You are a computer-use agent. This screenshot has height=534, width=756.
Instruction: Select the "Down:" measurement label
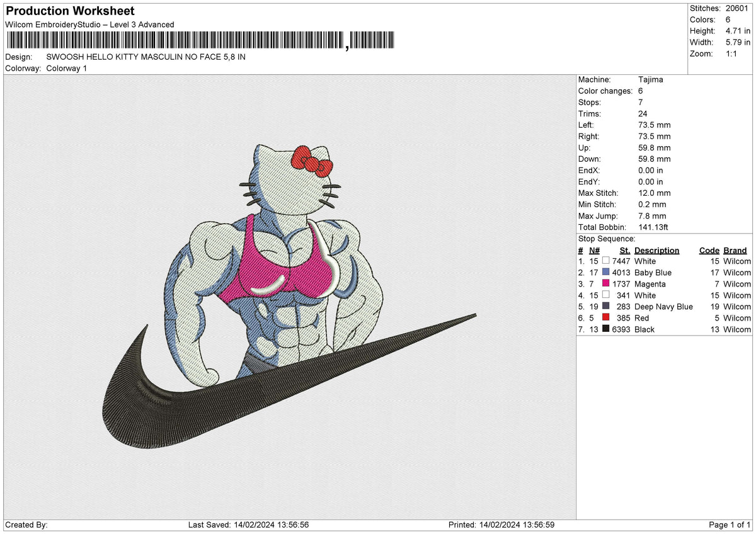click(x=590, y=159)
